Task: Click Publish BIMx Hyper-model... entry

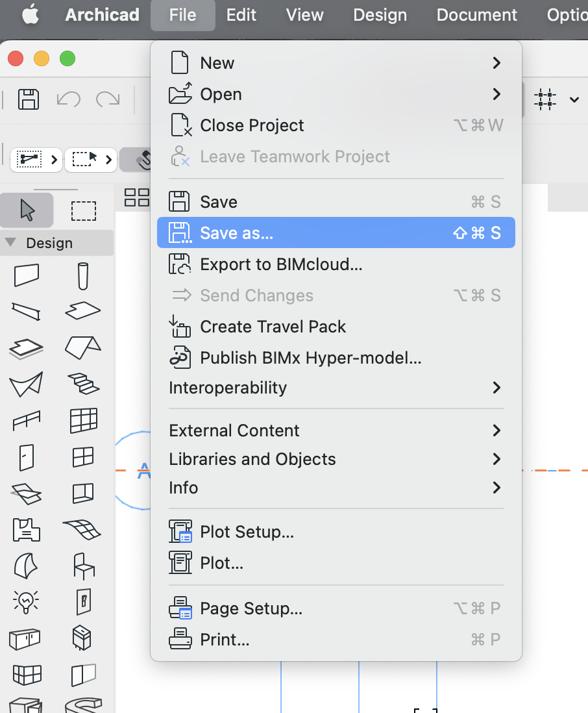Action: click(310, 358)
